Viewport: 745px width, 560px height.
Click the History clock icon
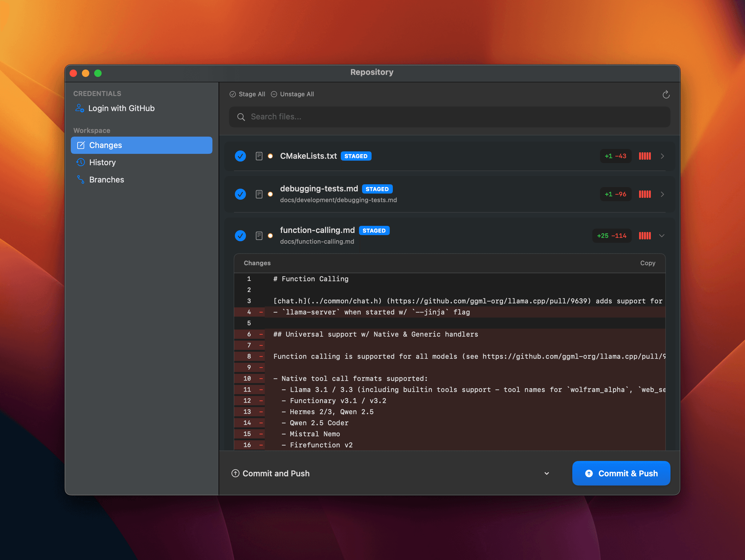point(80,162)
